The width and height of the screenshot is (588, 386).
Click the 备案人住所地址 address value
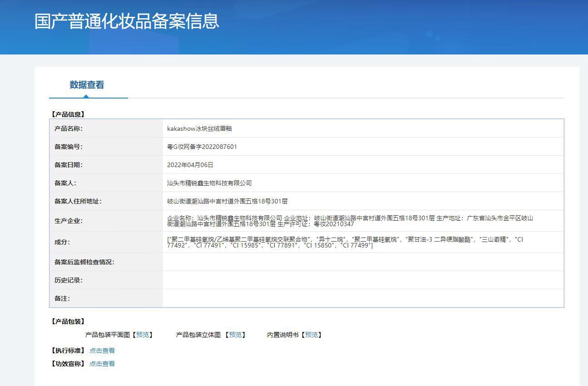(227, 201)
